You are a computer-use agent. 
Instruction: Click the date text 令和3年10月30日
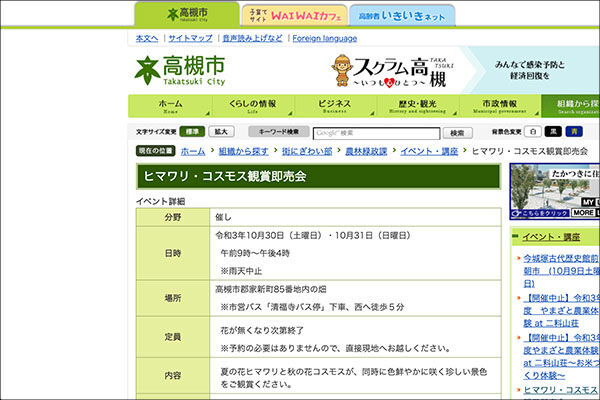pos(249,235)
